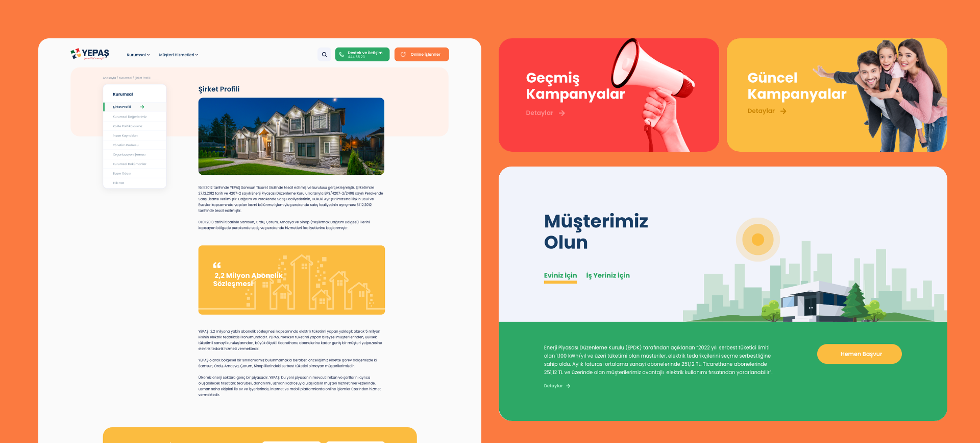Click the phone icon in Destek ve İletişim
The image size is (980, 443).
point(341,55)
